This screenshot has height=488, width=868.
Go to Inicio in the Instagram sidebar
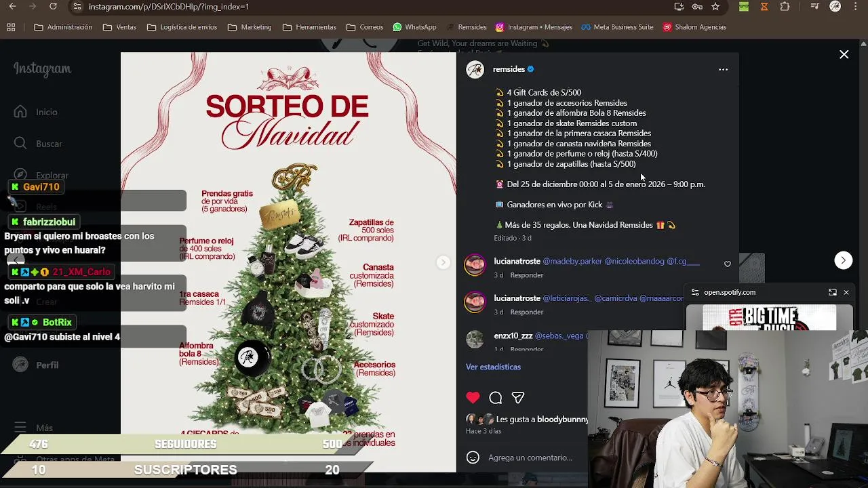pos(37,112)
